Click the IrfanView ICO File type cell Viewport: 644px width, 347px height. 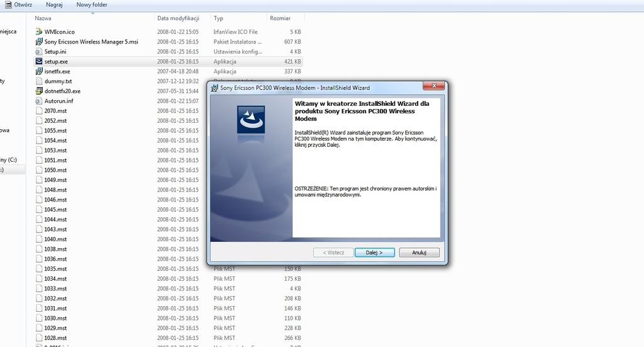pyautogui.click(x=235, y=31)
